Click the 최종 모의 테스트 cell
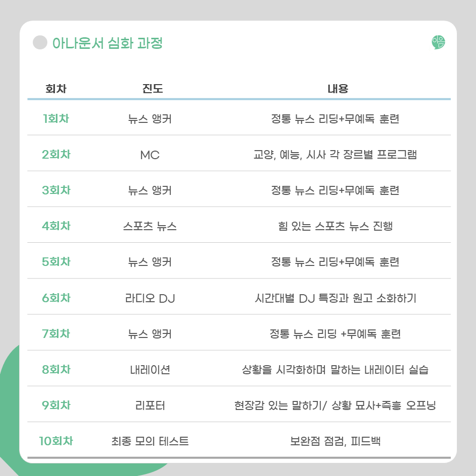 (x=150, y=442)
